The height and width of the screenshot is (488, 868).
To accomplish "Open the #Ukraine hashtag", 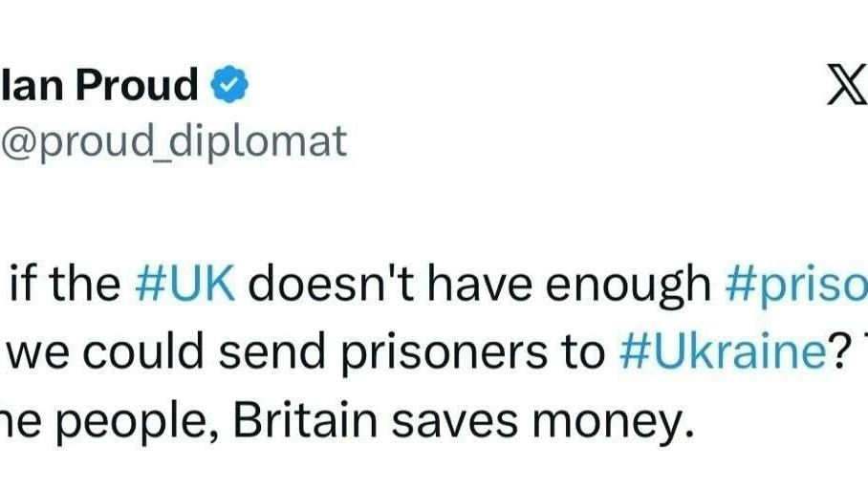I will pyautogui.click(x=723, y=351).
